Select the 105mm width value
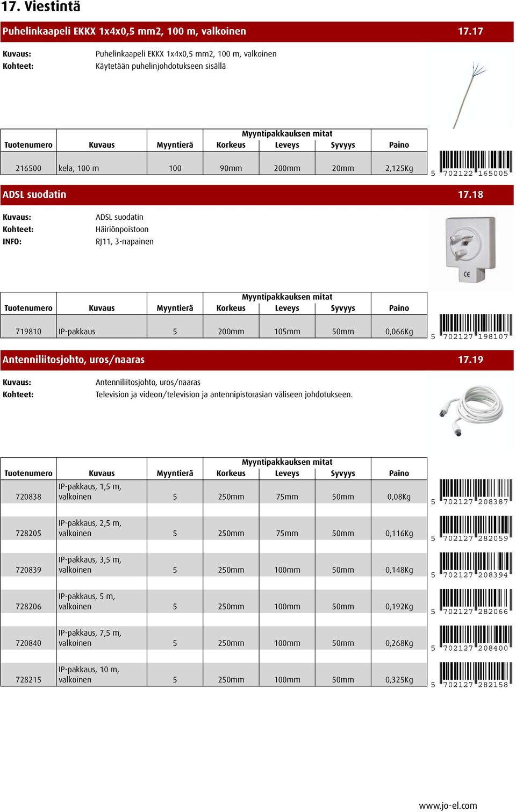Image resolution: width=516 pixels, height=812 pixels. pyautogui.click(x=287, y=332)
